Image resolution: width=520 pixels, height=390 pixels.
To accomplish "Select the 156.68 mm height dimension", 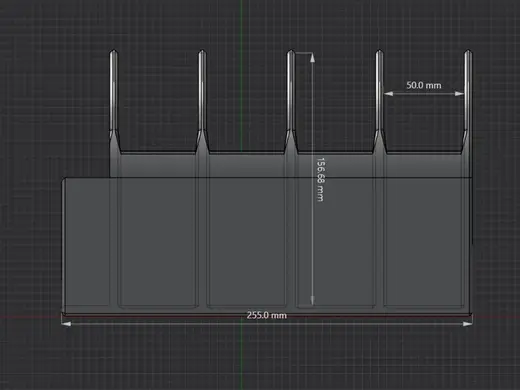I will (x=320, y=179).
